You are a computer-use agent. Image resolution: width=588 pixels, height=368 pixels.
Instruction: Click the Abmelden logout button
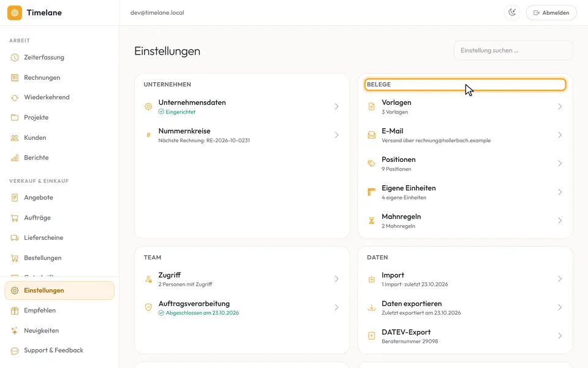(x=551, y=12)
